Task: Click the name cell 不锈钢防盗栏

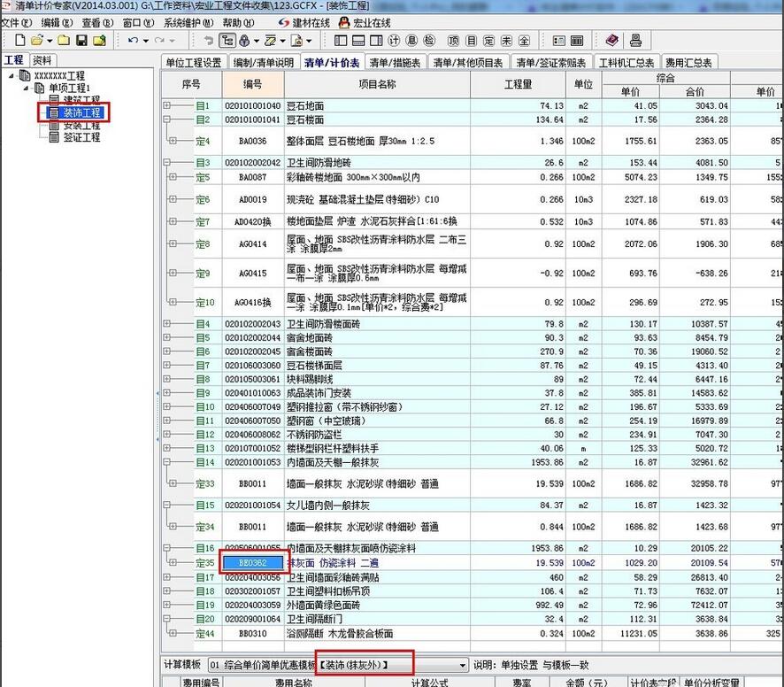Action: pyautogui.click(x=377, y=435)
